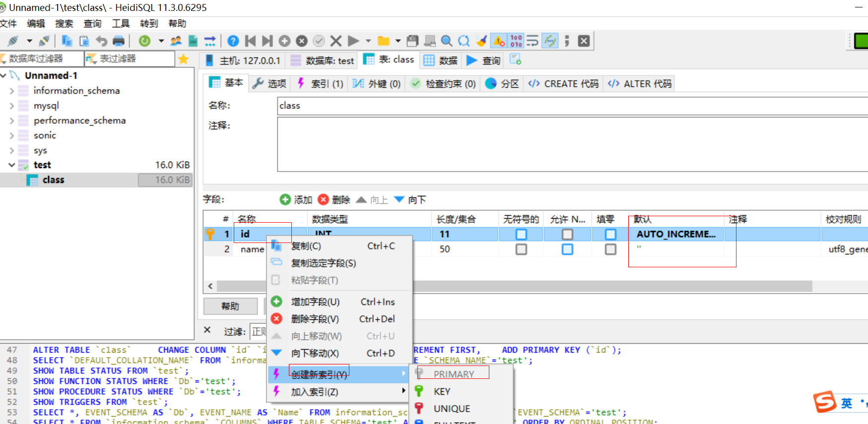Expand the sys database node

click(x=12, y=150)
